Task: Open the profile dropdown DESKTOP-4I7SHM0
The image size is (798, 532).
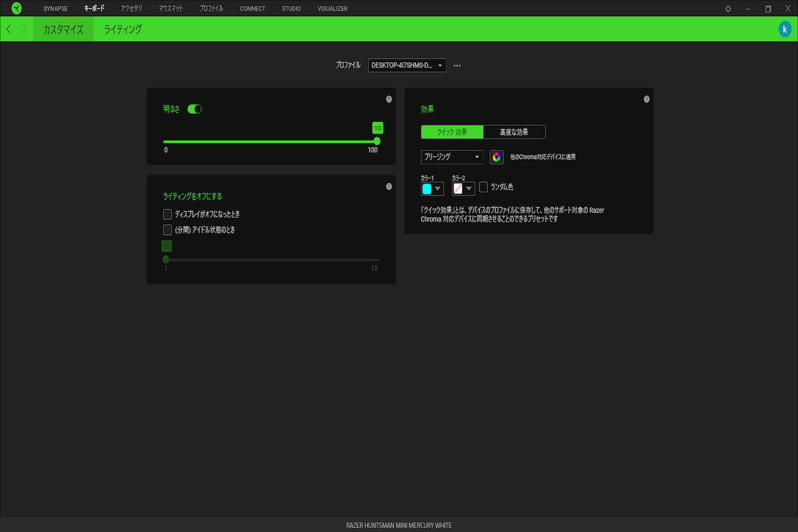Action: click(407, 65)
